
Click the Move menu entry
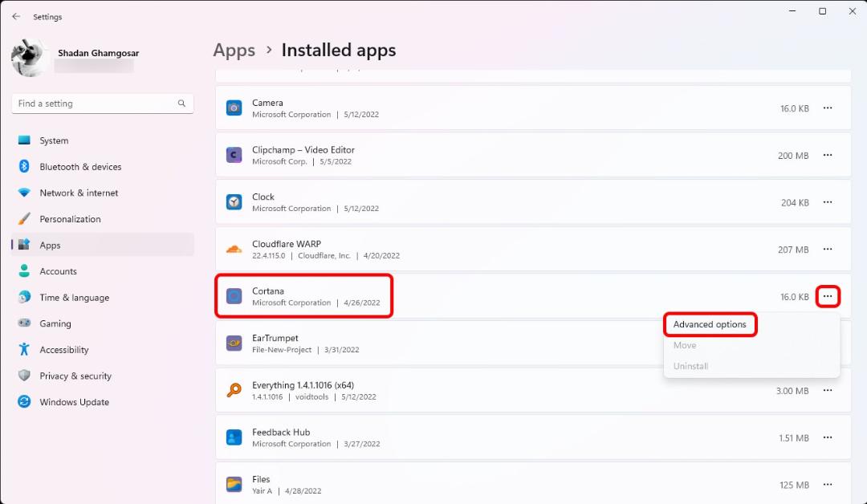click(x=685, y=345)
